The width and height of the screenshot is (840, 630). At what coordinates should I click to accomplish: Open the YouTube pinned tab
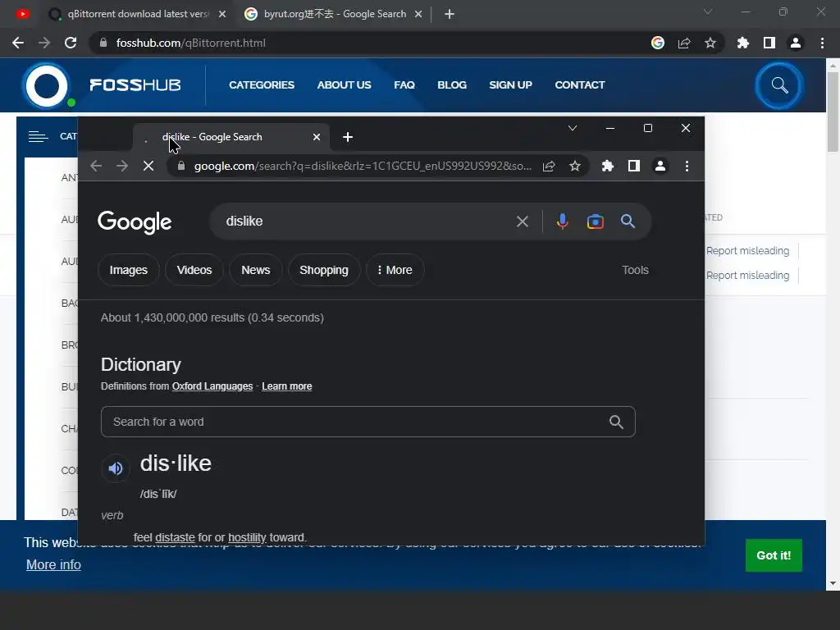click(x=22, y=14)
